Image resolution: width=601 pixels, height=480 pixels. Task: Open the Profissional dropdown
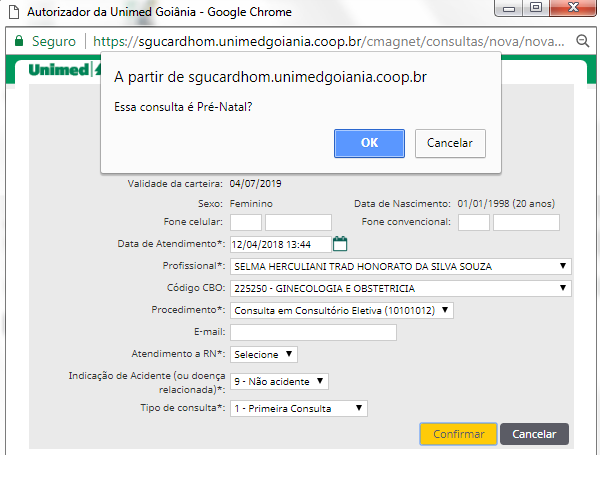click(x=401, y=267)
